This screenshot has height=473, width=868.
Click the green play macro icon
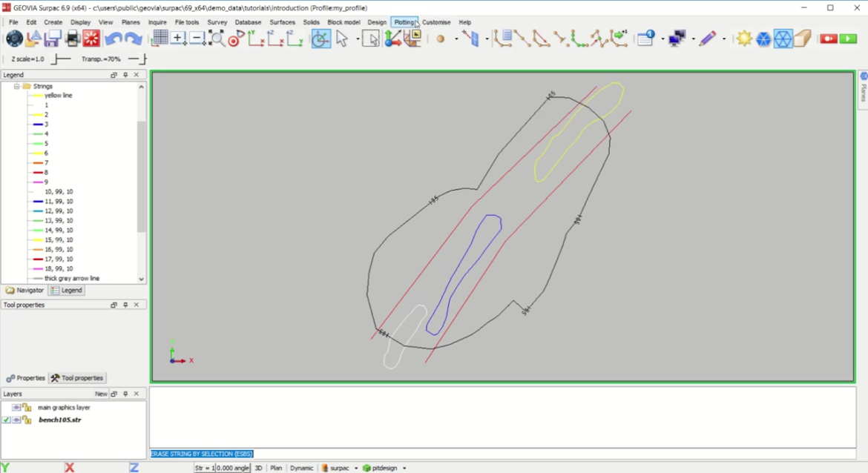click(848, 39)
